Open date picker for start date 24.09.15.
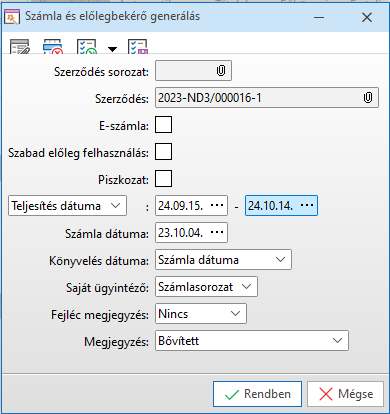The width and height of the screenshot is (390, 414). [x=217, y=206]
